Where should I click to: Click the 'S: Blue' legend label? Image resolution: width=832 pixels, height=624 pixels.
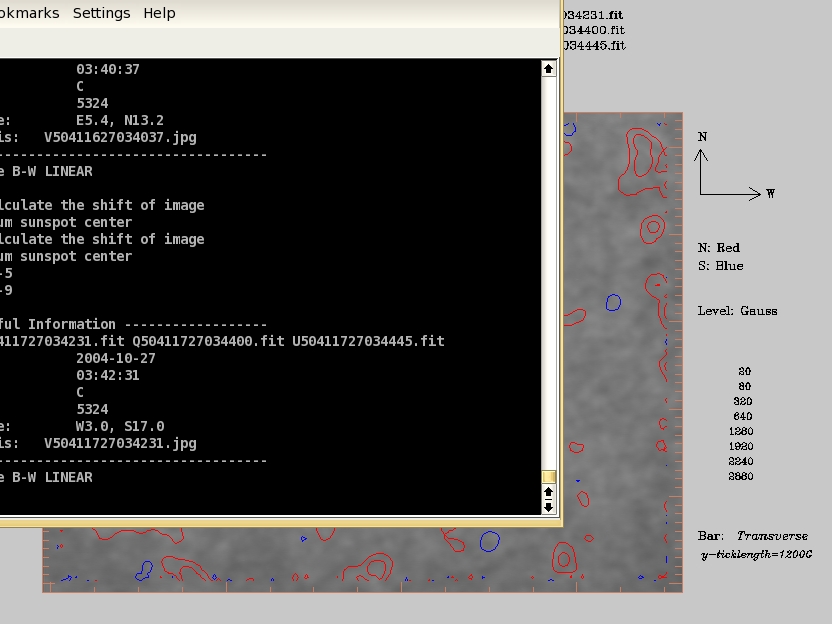(x=720, y=266)
